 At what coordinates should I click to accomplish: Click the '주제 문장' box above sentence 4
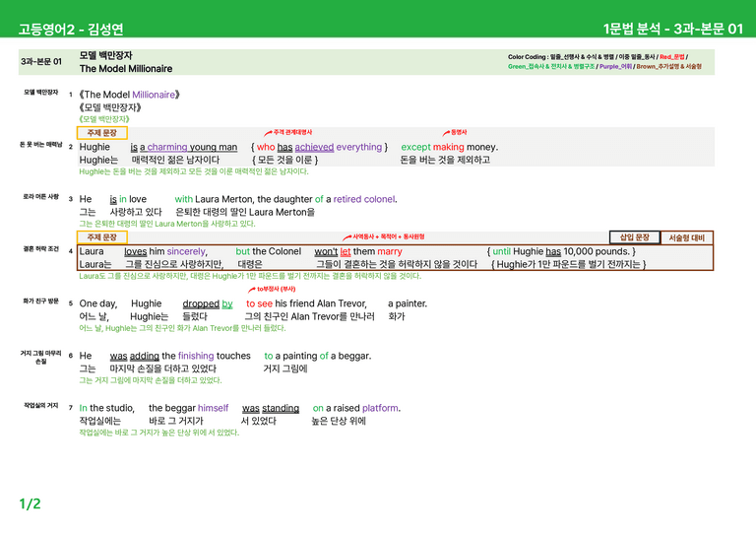click(102, 237)
